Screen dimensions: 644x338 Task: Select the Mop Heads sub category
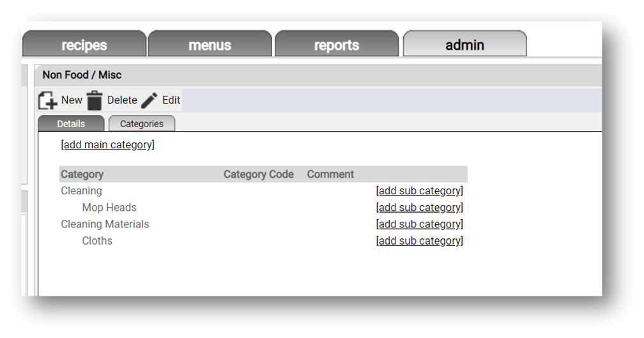tap(109, 208)
